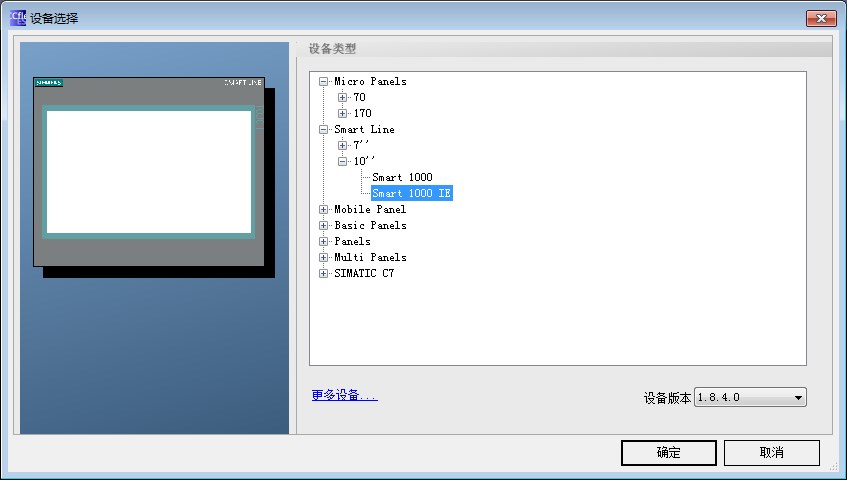Collapse the Micro Panels tree node
847x480 pixels.
323,82
